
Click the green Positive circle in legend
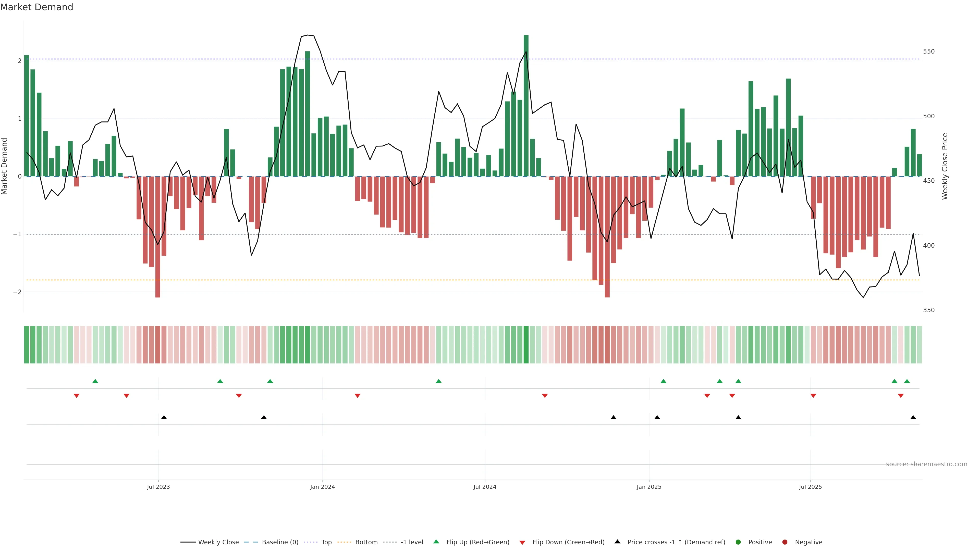(x=738, y=542)
